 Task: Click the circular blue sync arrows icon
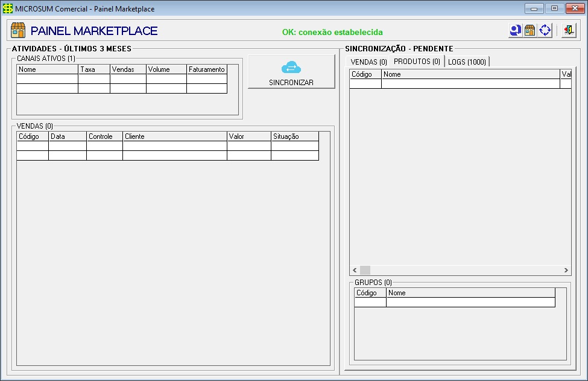click(x=544, y=30)
